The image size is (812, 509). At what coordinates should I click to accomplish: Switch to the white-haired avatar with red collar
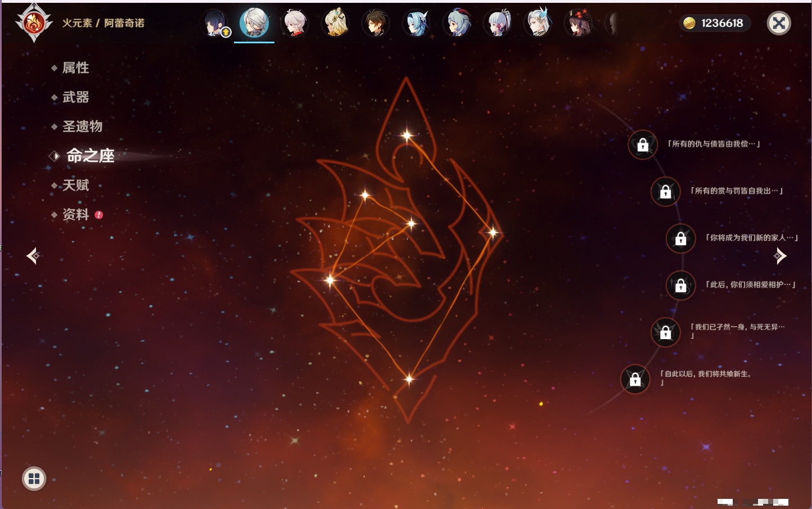point(295,23)
